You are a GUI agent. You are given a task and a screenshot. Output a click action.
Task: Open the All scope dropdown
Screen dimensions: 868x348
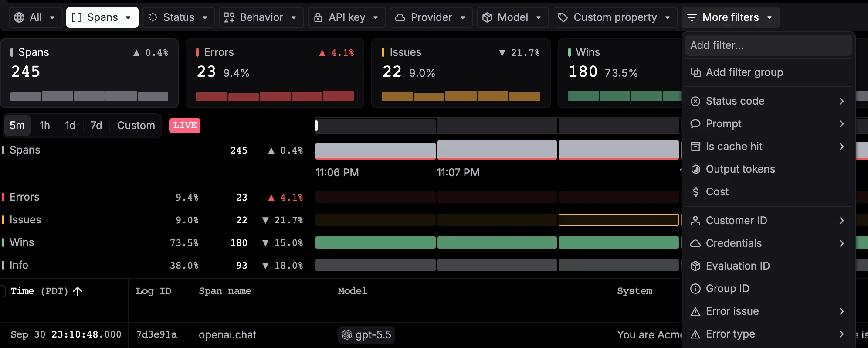point(35,17)
